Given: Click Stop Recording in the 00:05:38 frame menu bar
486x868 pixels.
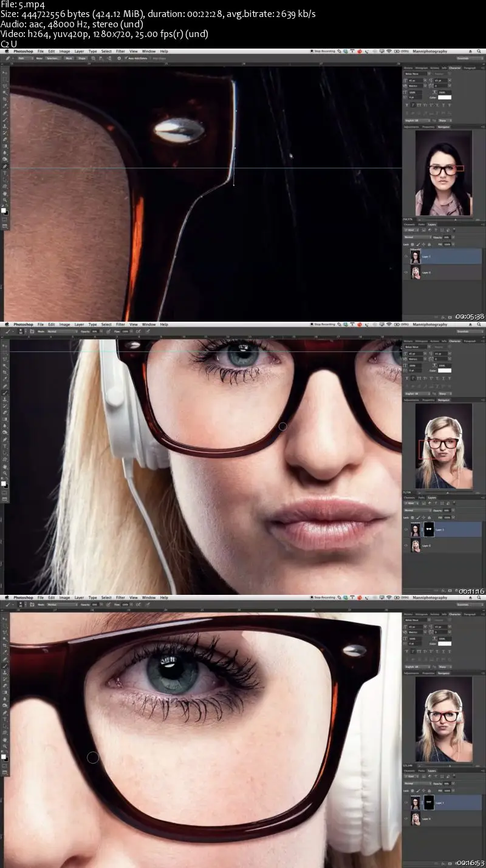Looking at the screenshot, I should click(323, 52).
